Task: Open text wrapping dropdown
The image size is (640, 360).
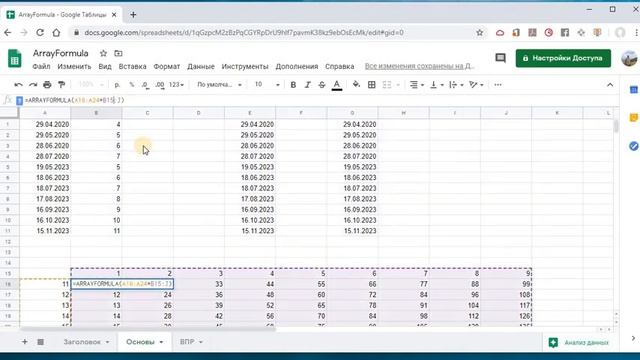Action: pos(456,85)
